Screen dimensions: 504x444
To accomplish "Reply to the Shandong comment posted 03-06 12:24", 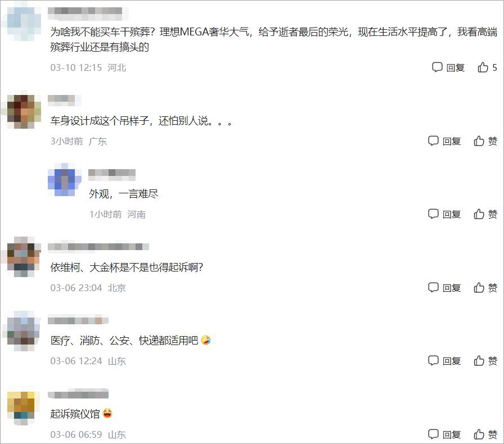I will click(444, 361).
